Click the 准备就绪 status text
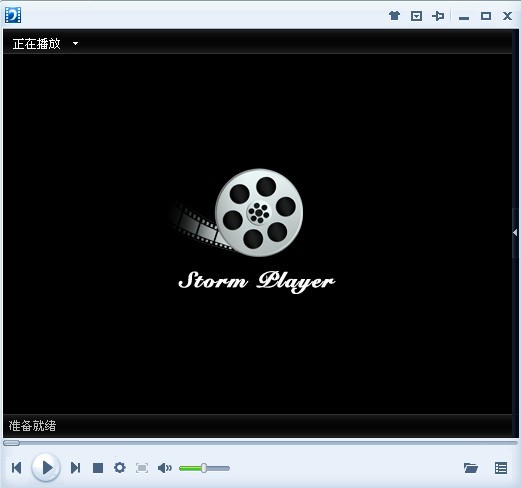 (x=32, y=426)
